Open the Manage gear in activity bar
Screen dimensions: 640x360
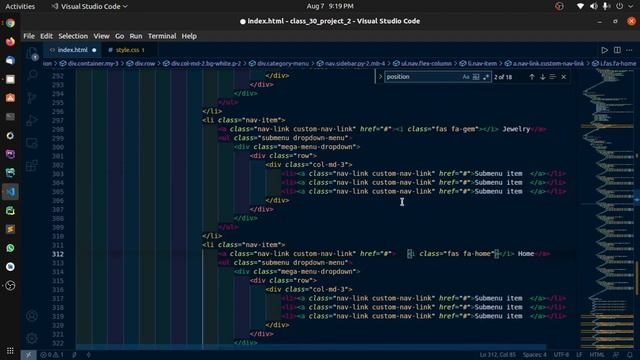click(x=32, y=338)
